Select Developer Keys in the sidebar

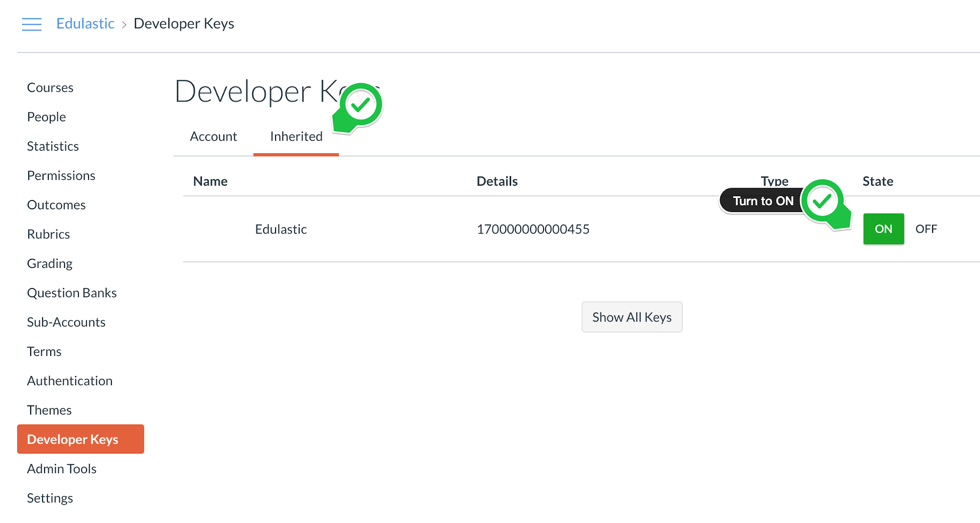click(x=80, y=439)
